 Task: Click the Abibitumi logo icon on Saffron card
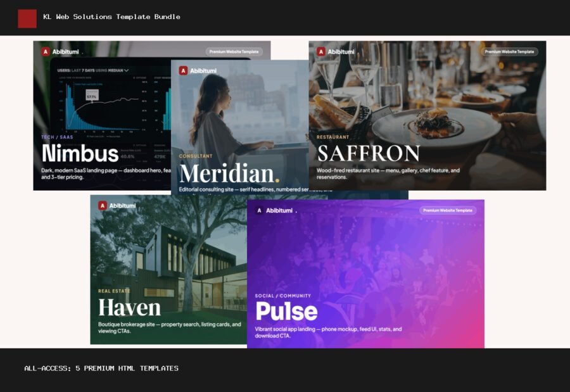tap(321, 52)
